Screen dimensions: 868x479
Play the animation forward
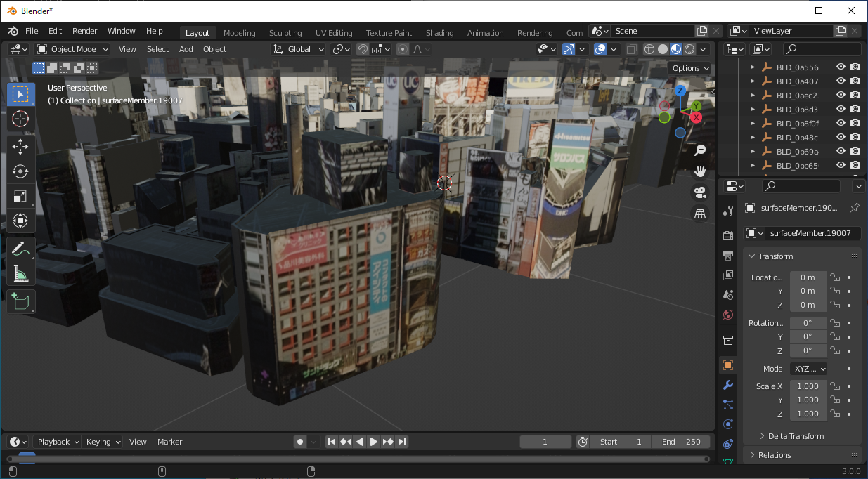[374, 442]
